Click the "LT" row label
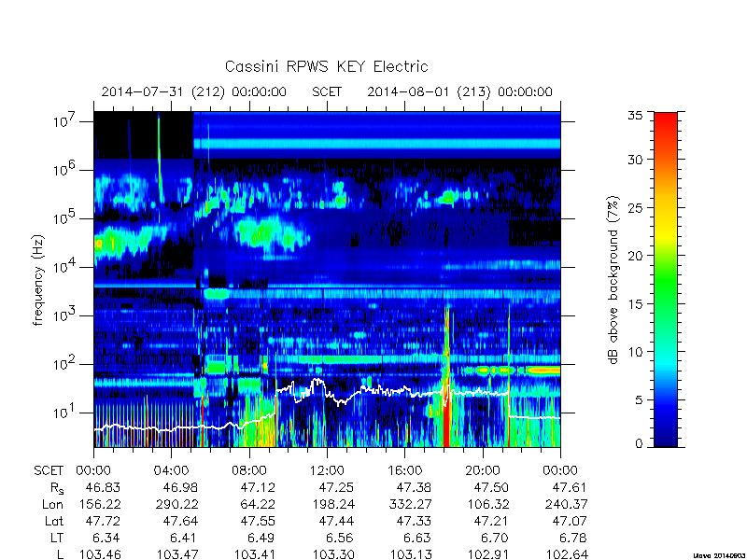The width and height of the screenshot is (747, 560). pyautogui.click(x=57, y=538)
